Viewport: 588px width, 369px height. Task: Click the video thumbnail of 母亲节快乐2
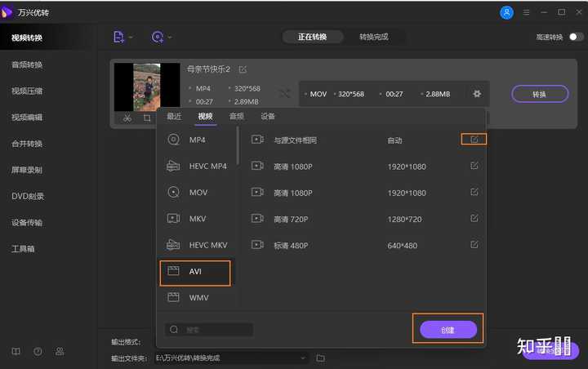click(147, 87)
